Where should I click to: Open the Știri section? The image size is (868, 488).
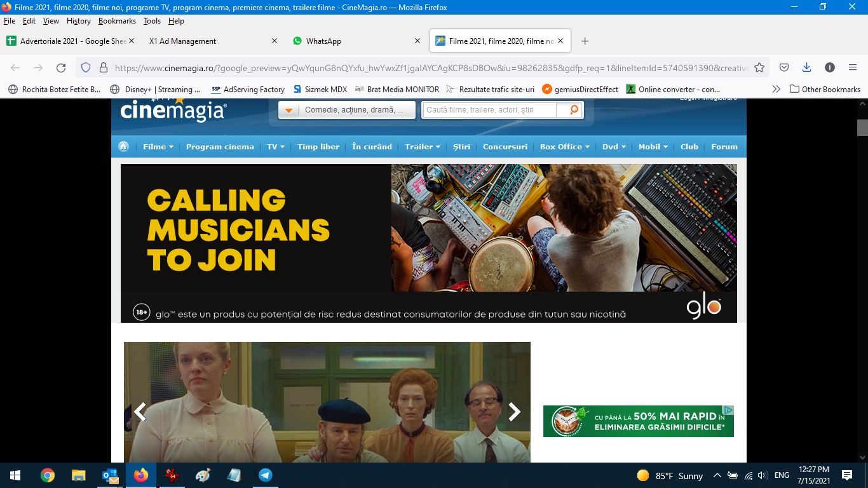tap(462, 147)
